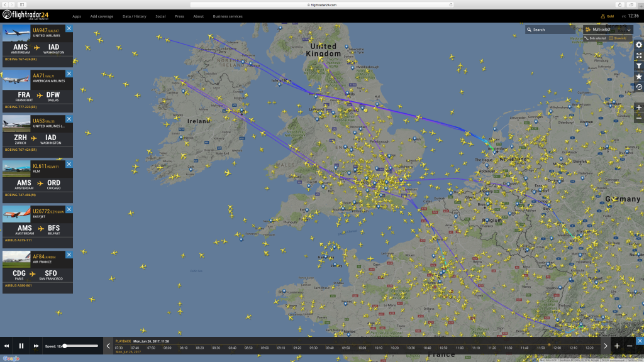644x362 pixels.
Task: Zoom in the timeline with plus
Action: pos(617,346)
